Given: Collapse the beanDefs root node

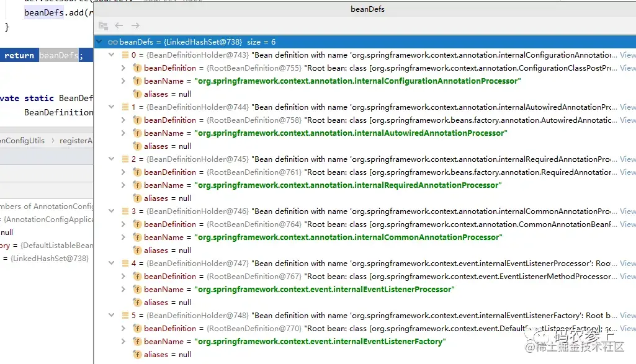Looking at the screenshot, I should coord(100,42).
